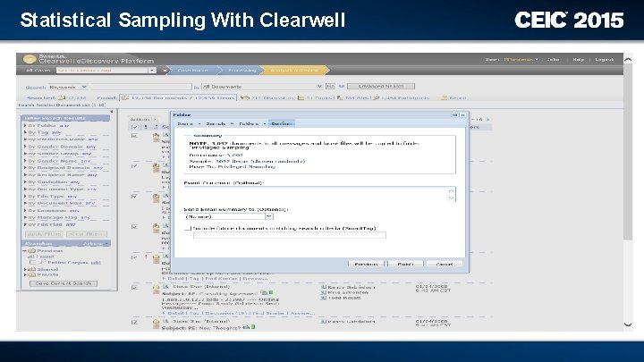Select the Analysis & Review workflow tab

[x=294, y=71]
